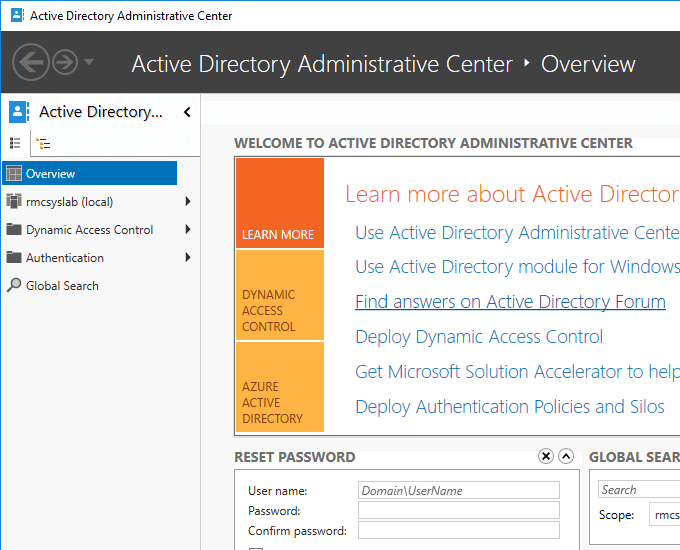
Task: Click the Dynamic Access Control folder icon
Action: pos(14,229)
